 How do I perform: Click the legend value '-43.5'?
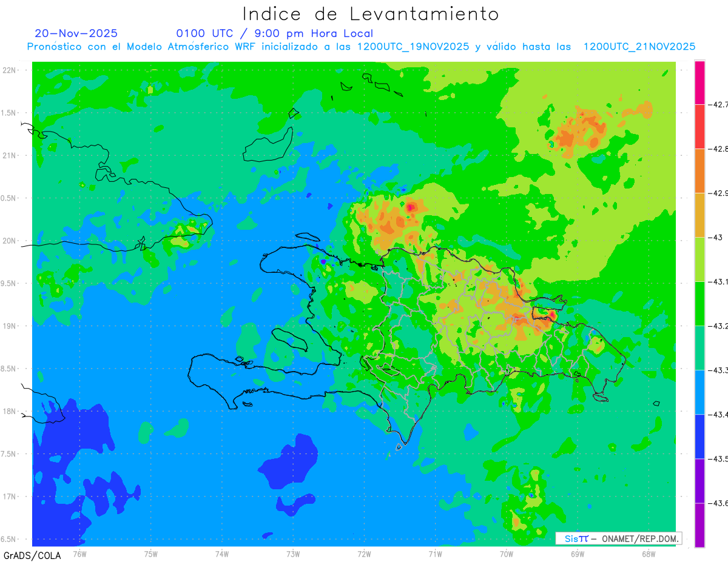(718, 459)
